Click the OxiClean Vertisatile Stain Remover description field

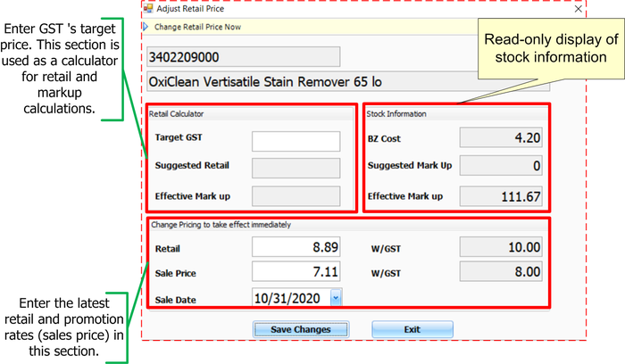point(348,82)
